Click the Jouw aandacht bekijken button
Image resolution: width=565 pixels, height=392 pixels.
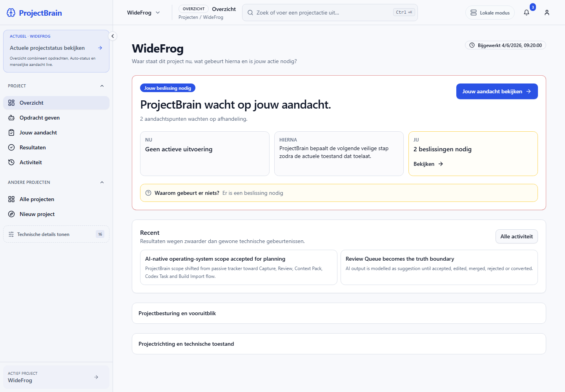click(x=497, y=91)
